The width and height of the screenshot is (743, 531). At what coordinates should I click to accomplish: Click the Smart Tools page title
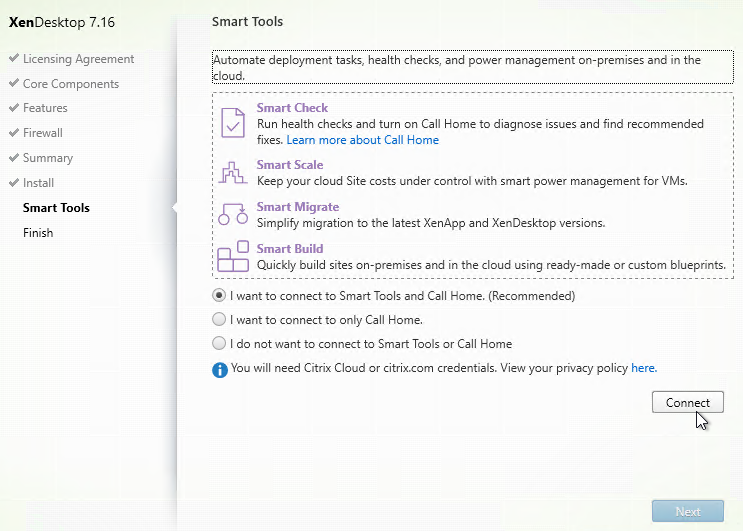[247, 22]
